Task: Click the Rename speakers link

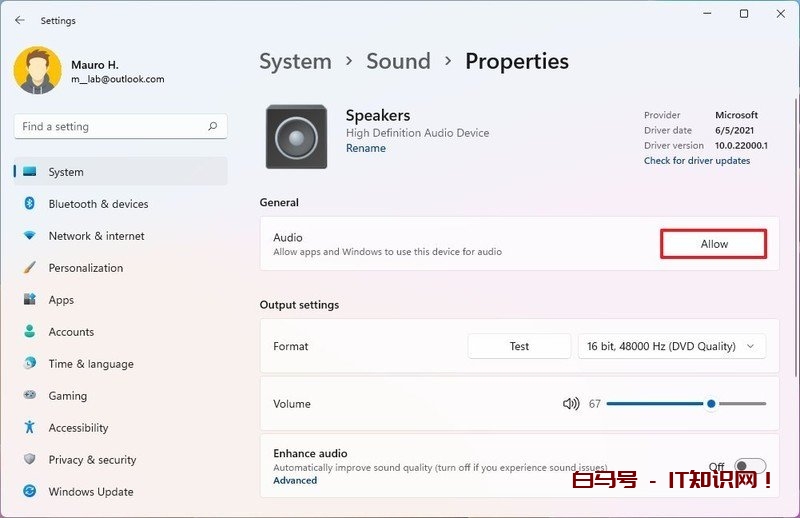Action: pyautogui.click(x=365, y=148)
